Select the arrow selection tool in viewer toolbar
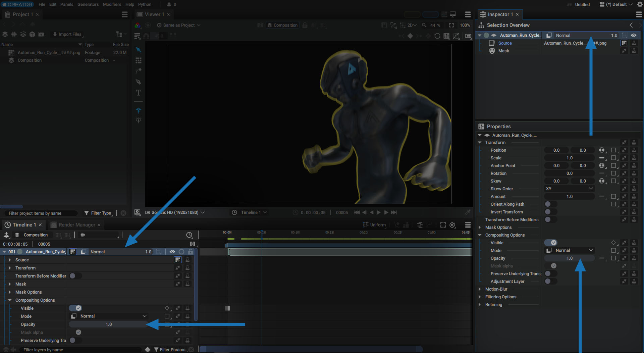Screen dimensions: 644x353 (x=138, y=50)
